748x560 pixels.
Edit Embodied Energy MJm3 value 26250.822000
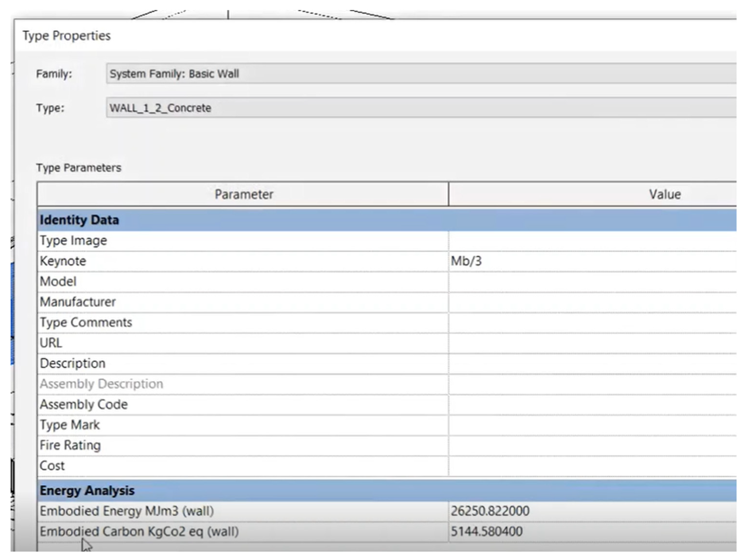[592, 511]
